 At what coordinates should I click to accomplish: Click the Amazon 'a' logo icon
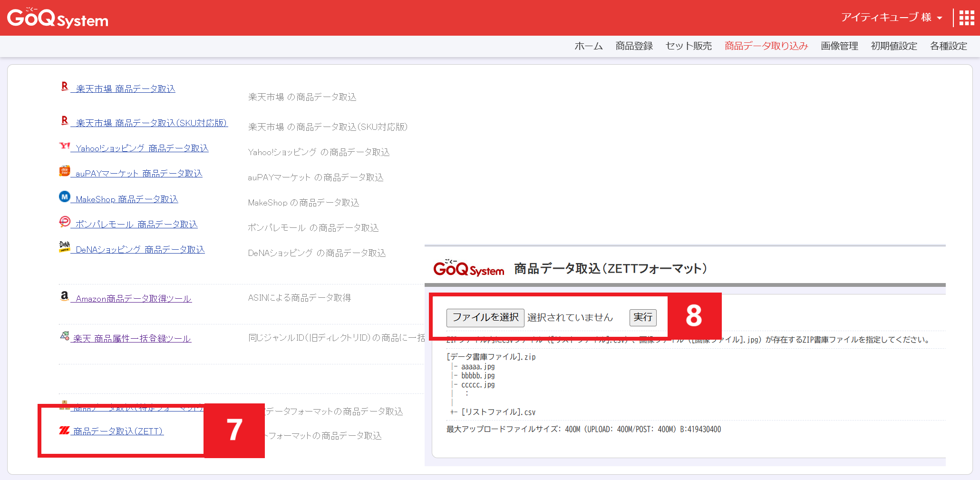coord(65,296)
